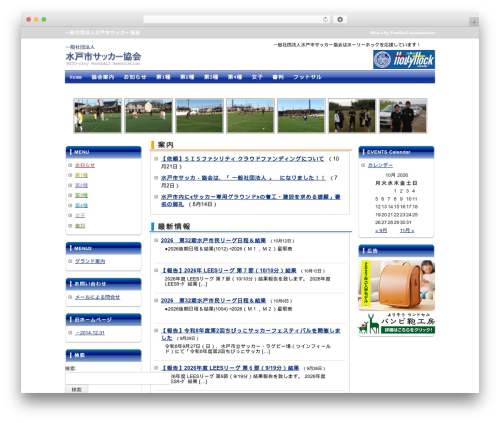Open the サッカー専用グラウンド petition link
The height and width of the screenshot is (423, 500).
point(251,200)
